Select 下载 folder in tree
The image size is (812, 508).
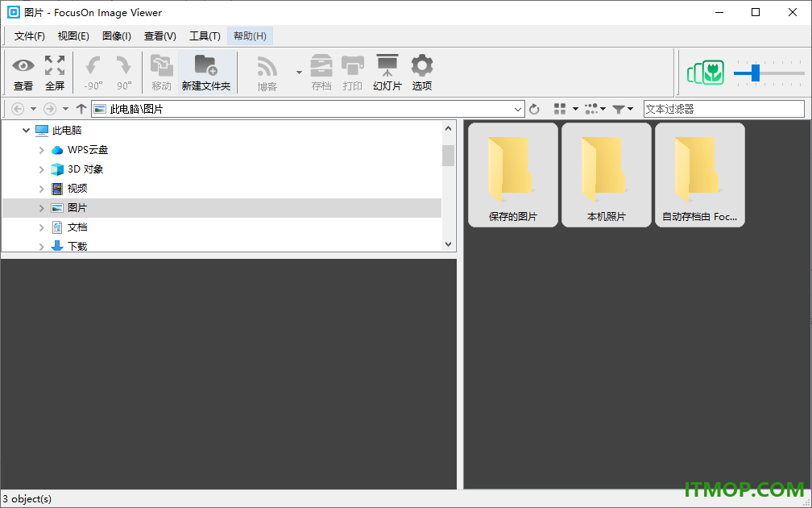pyautogui.click(x=77, y=246)
